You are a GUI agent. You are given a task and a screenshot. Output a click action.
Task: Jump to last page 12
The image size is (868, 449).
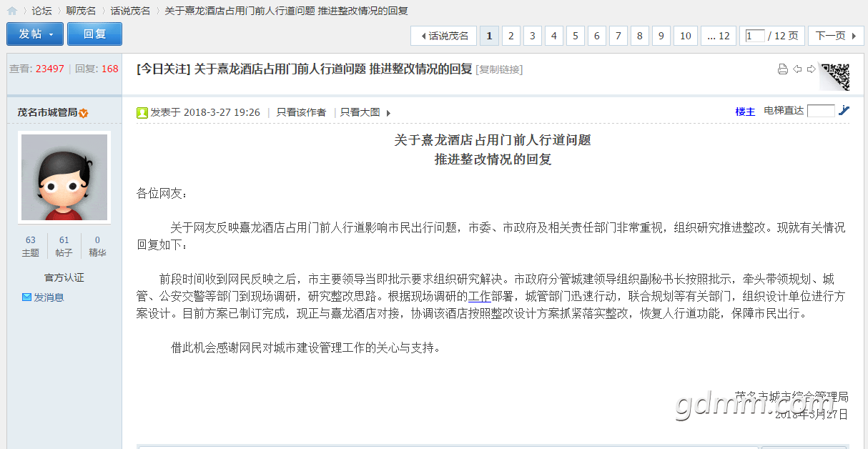718,36
